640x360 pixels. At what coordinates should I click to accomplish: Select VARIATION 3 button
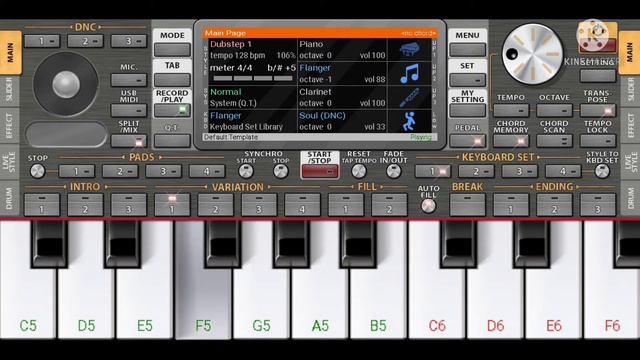tap(259, 205)
